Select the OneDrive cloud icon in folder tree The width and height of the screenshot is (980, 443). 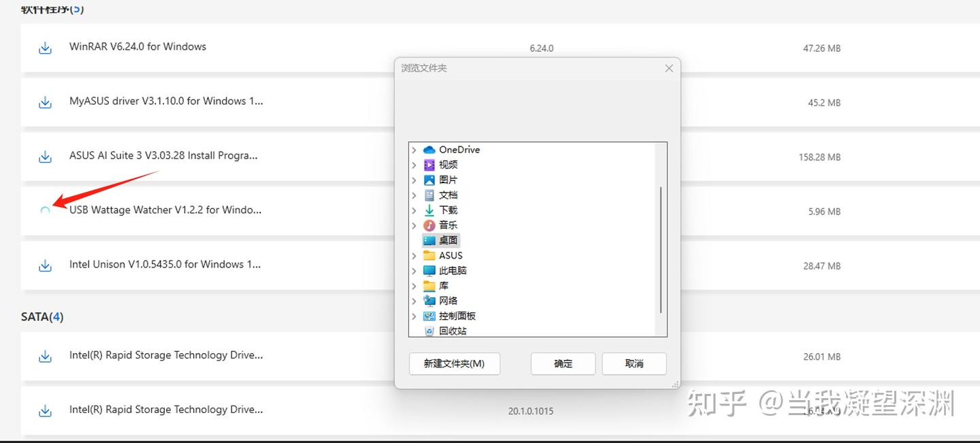429,150
